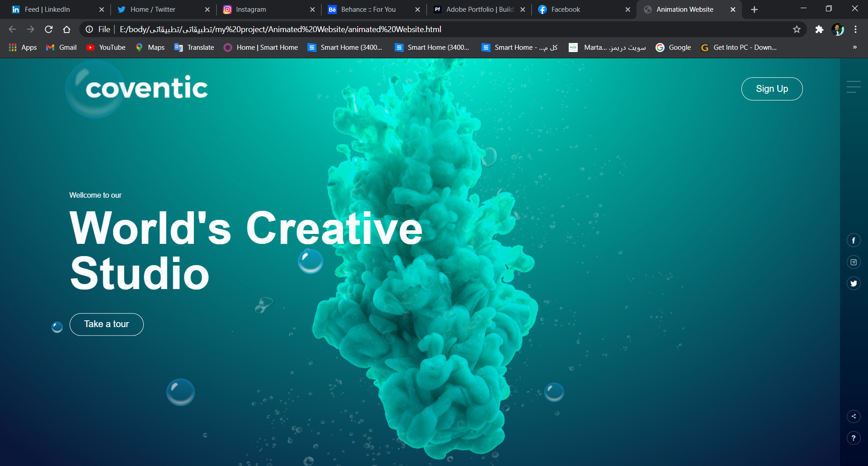Reload the current page
The height and width of the screenshot is (466, 868).
pos(49,29)
